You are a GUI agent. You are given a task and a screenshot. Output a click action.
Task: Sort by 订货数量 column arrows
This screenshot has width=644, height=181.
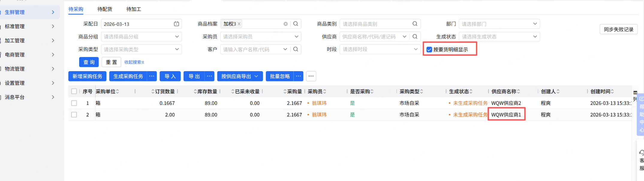click(153, 92)
